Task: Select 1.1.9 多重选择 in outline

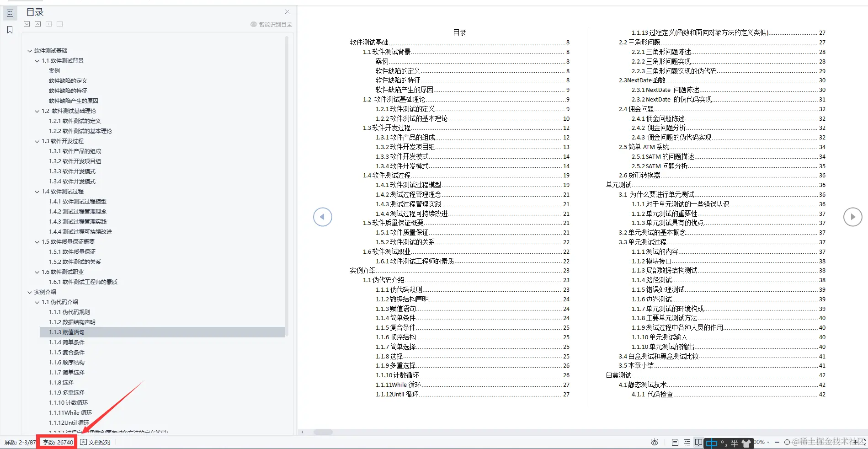Action: tap(67, 393)
